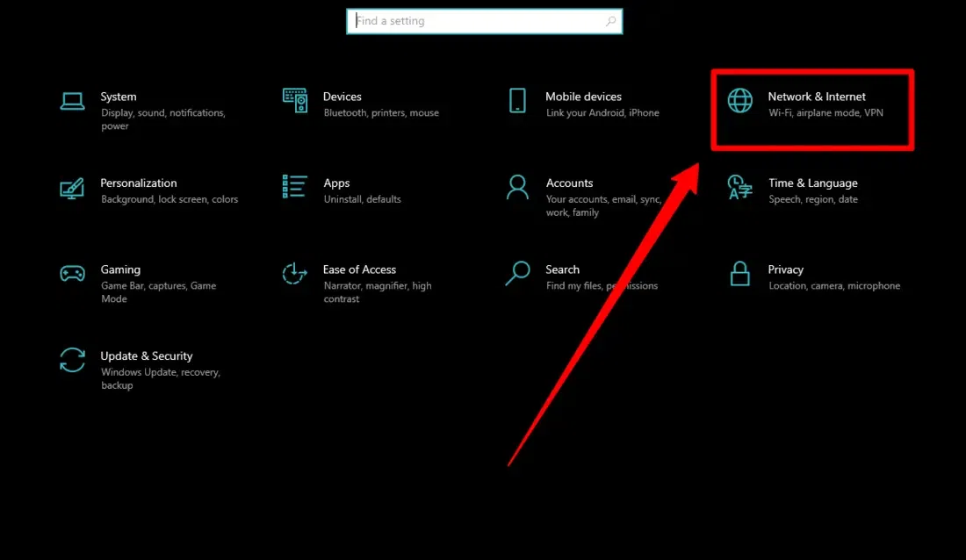Click 'Bluetooth, printers, mouse' description
The height and width of the screenshot is (560, 966).
(x=381, y=112)
